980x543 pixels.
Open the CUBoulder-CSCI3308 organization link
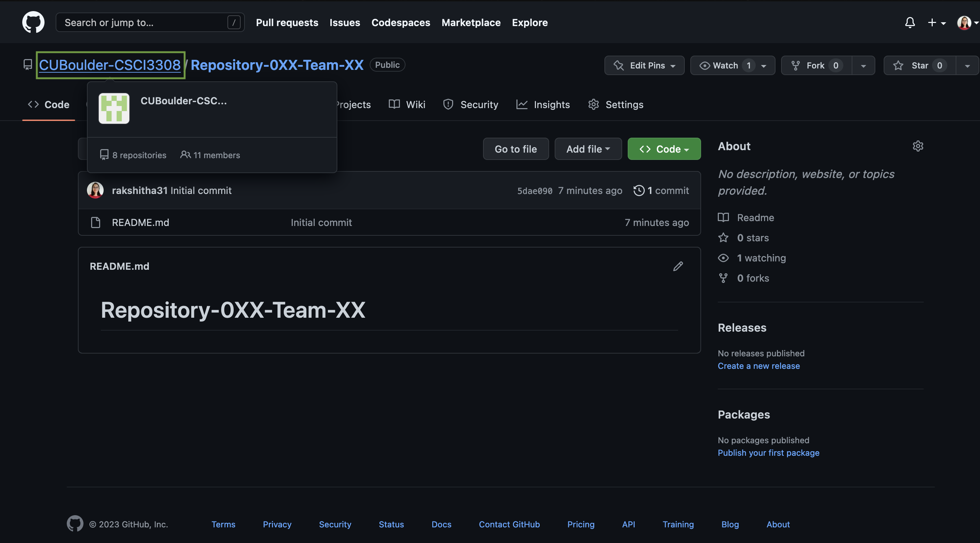(110, 65)
